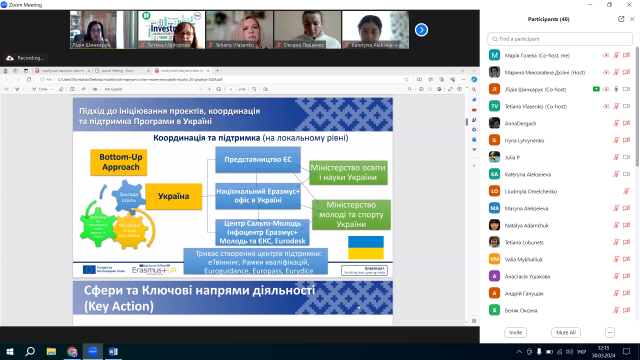Click the green screen-share icon for Лідія Шинкарук
This screenshot has width=640, height=360.
(x=596, y=89)
